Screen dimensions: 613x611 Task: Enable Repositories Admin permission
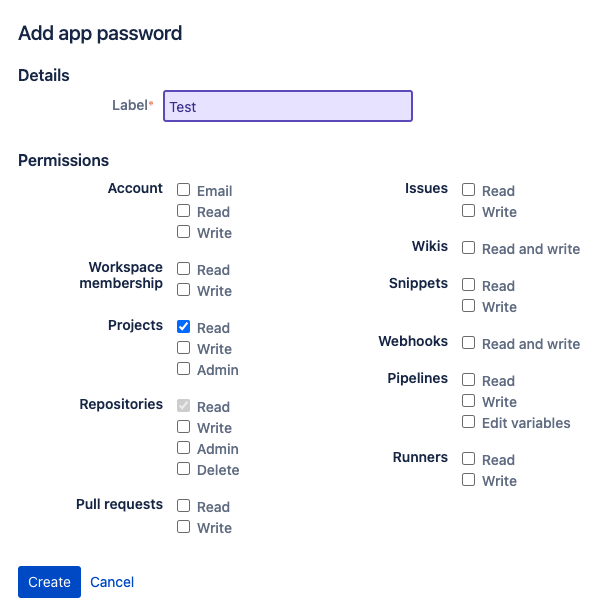pos(184,448)
